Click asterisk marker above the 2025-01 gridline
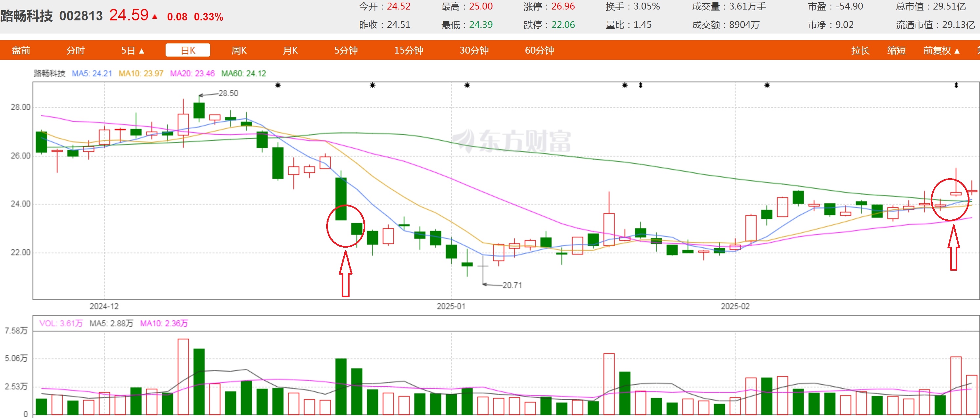The image size is (980, 418). (467, 85)
